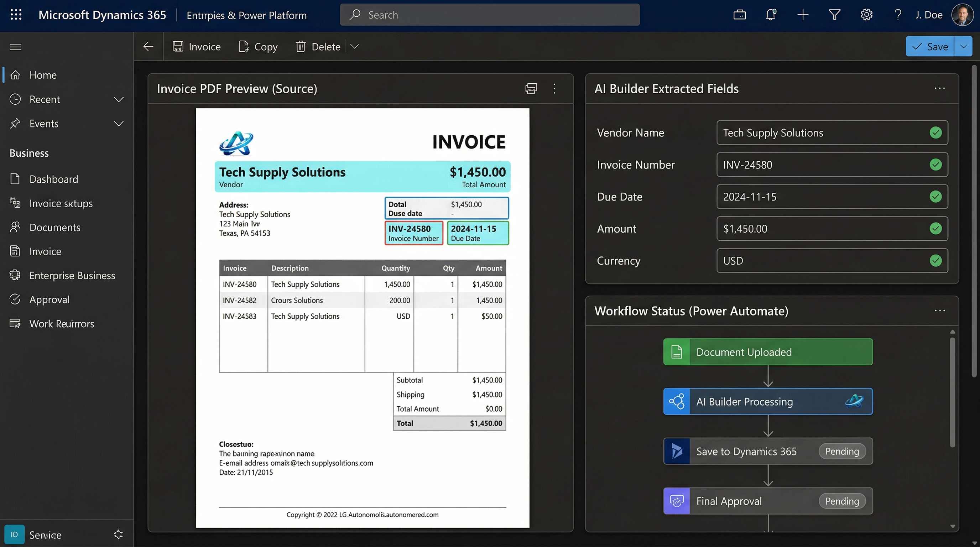
Task: Go to the Approval section
Action: click(x=49, y=299)
